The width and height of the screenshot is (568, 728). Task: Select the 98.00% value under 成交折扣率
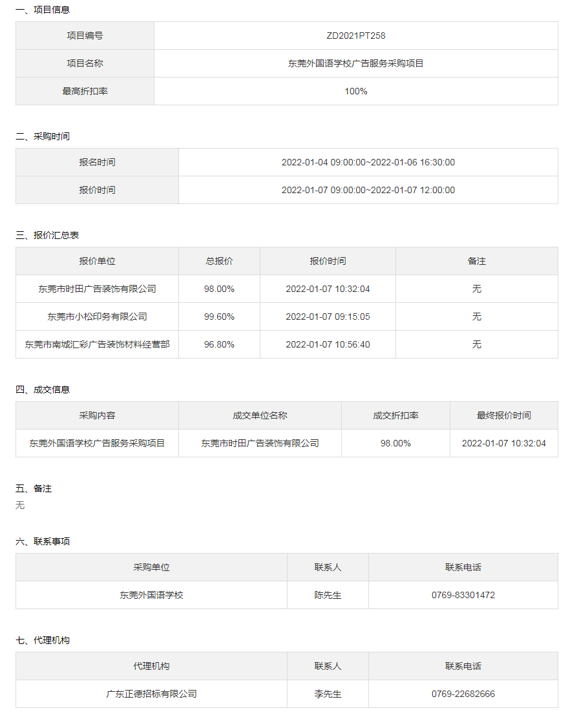click(395, 443)
